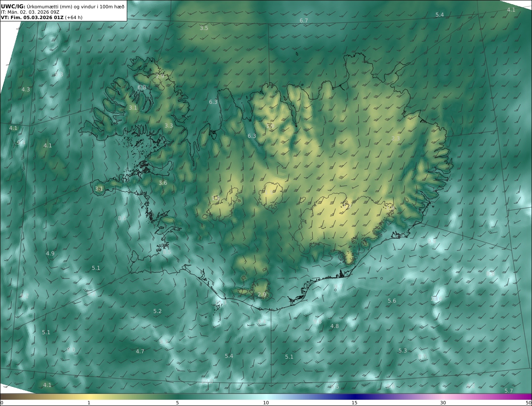Click the colorbar tick label 50
The width and height of the screenshot is (532, 406).
pos(529,403)
